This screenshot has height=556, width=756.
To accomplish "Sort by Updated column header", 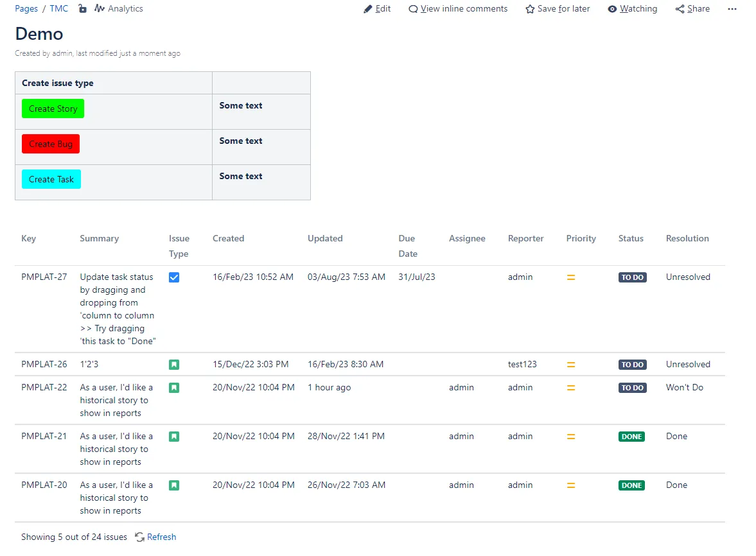I will 325,238.
